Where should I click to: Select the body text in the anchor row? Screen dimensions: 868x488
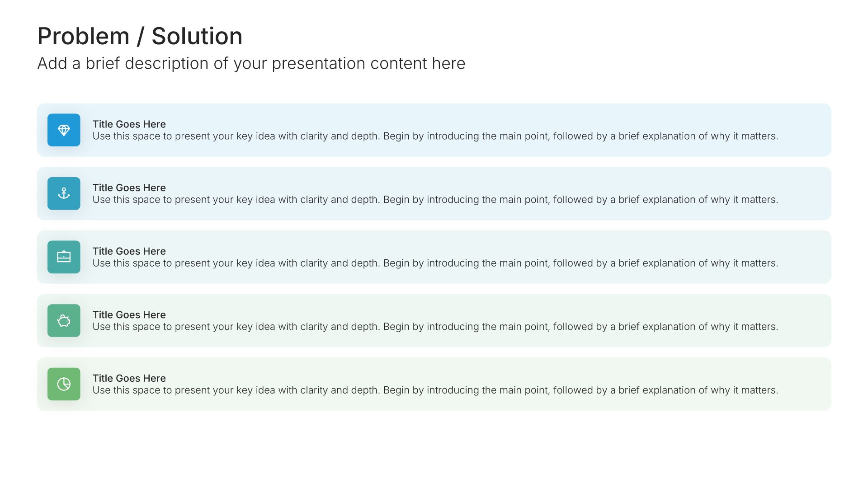point(435,200)
